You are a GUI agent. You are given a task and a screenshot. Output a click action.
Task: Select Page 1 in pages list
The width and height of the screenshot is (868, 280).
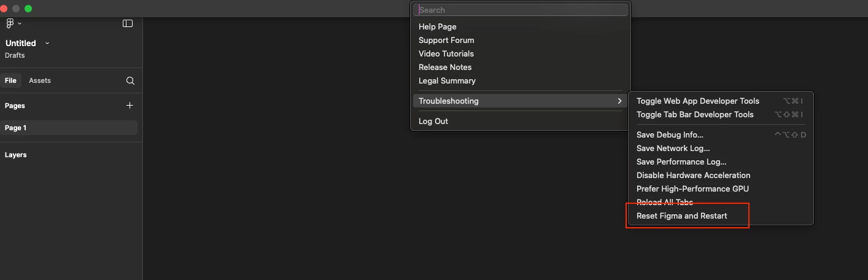click(69, 128)
